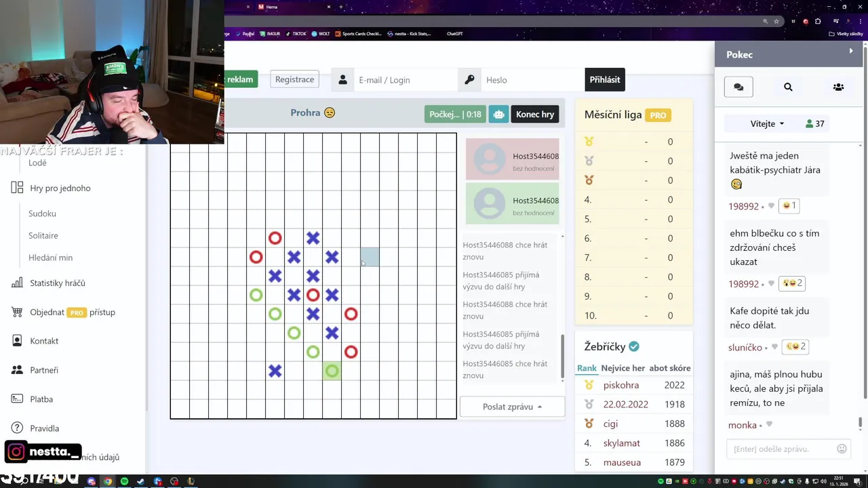Open the chat search magnifier icon
Screen dimensions: 868x488
point(788,87)
